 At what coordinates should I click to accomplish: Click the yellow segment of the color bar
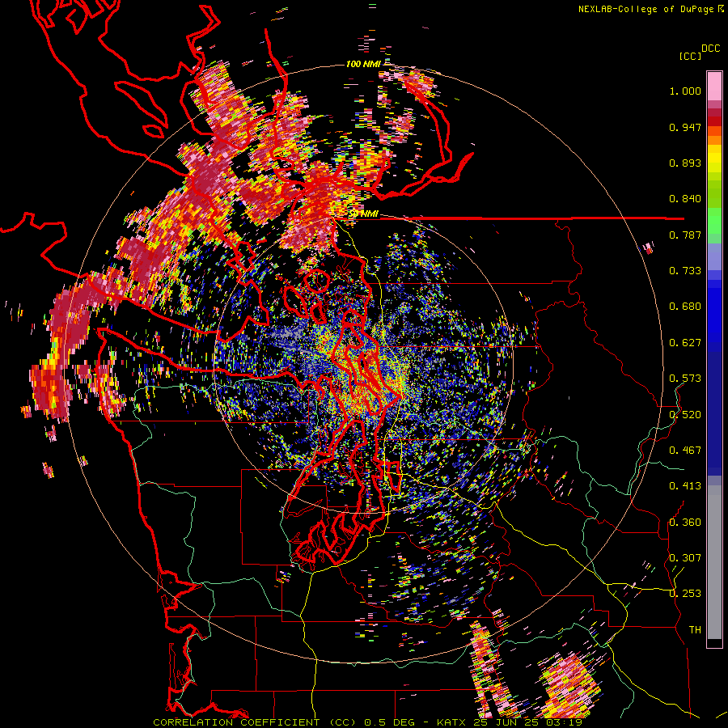click(x=714, y=159)
